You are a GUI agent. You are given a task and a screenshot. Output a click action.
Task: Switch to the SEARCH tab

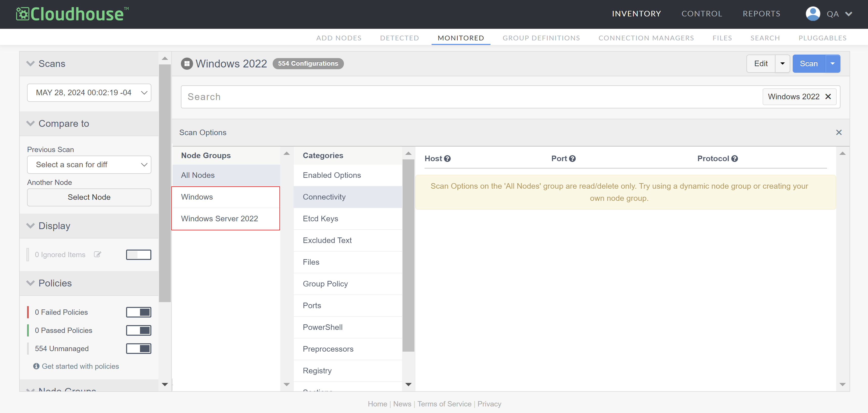[765, 38]
